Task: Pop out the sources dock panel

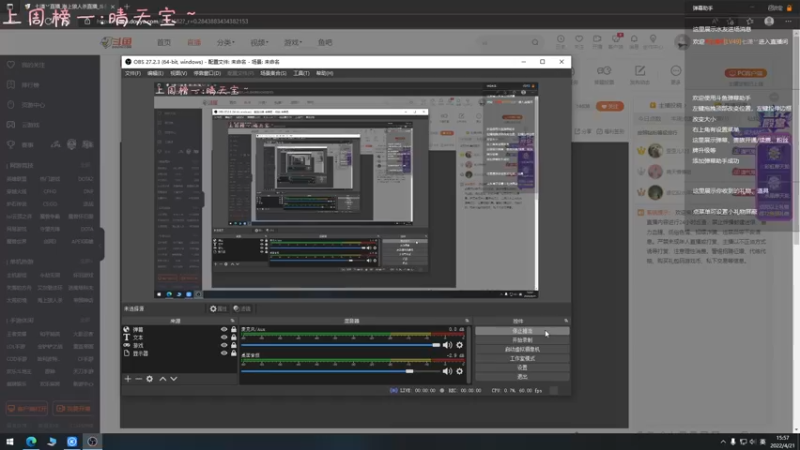Action: (x=233, y=321)
